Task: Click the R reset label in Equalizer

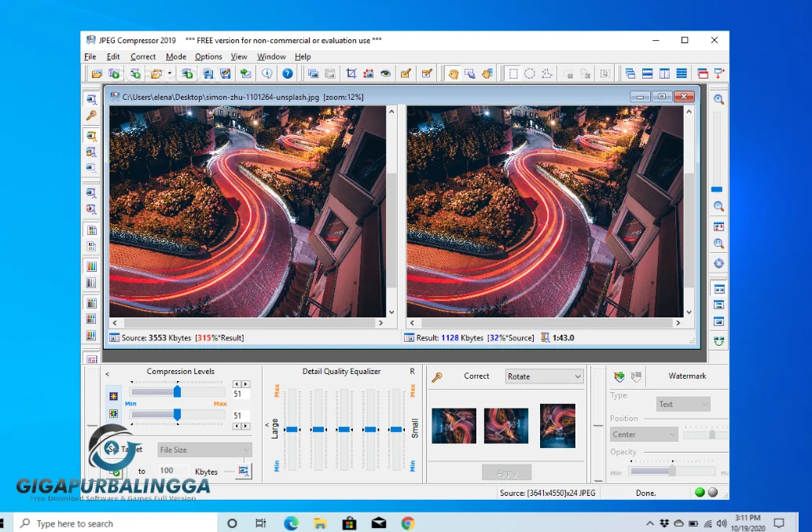Action: (x=412, y=371)
